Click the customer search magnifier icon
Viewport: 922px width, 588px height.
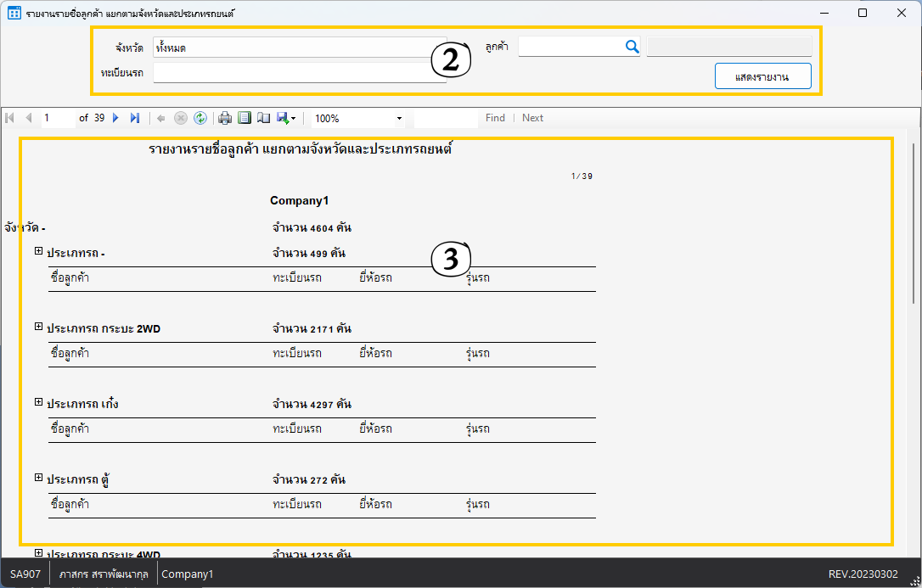point(632,48)
